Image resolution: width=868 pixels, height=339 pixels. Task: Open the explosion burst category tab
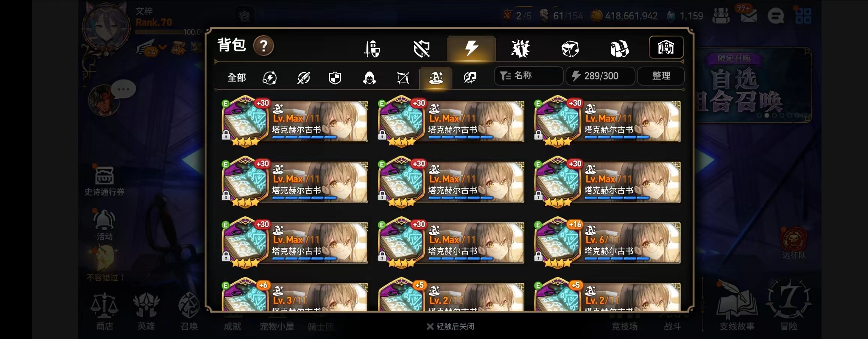coord(521,49)
